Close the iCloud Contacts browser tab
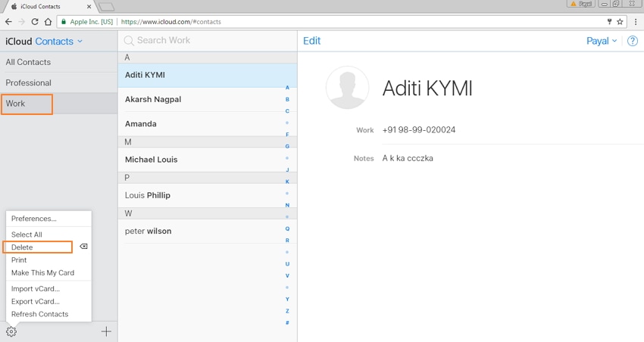This screenshot has width=644, height=342. point(89,7)
